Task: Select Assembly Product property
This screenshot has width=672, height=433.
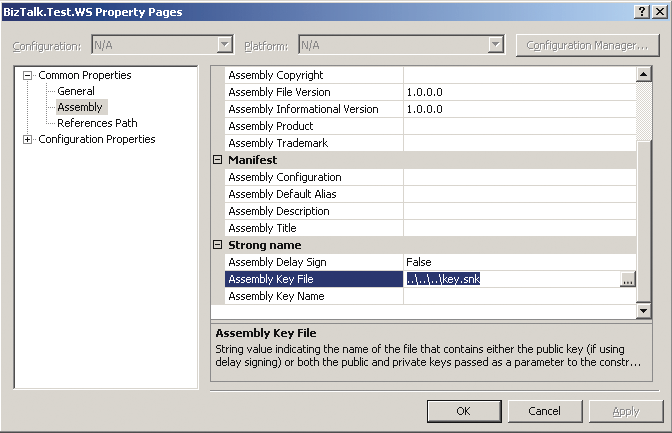Action: [x=314, y=126]
